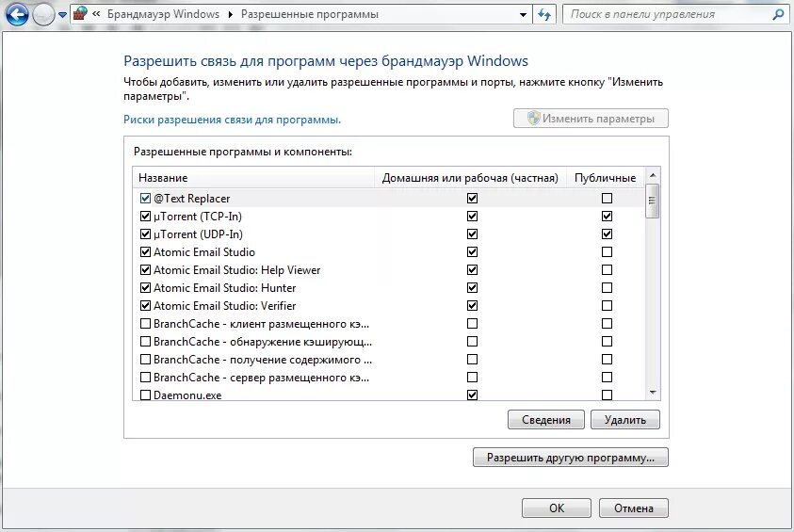Click Разрешить другую программу button
This screenshot has height=532, width=794.
pos(570,458)
